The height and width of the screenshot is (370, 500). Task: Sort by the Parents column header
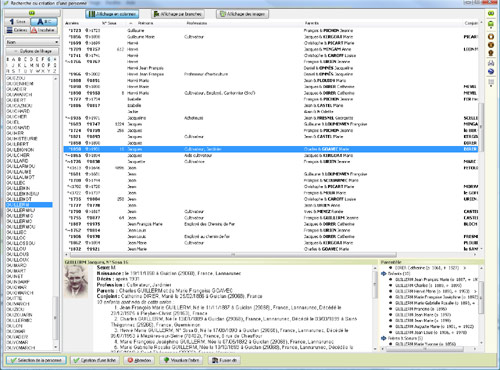[x=312, y=23]
